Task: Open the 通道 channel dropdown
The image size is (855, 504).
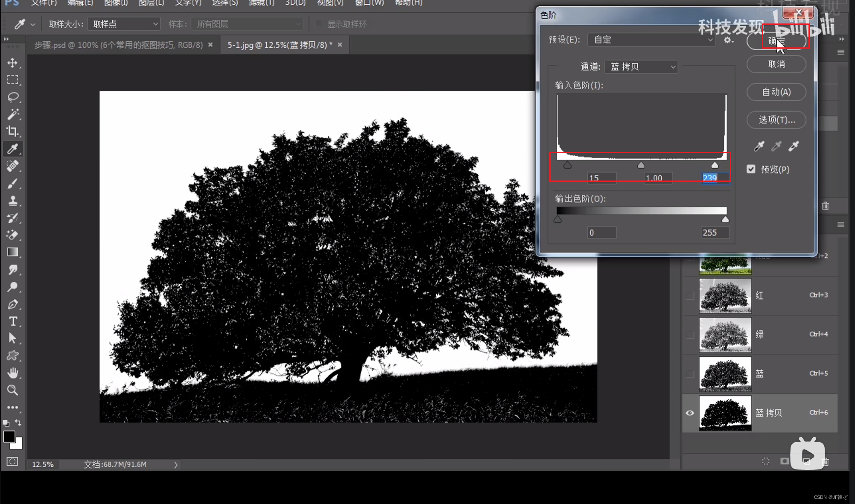Action: 641,67
